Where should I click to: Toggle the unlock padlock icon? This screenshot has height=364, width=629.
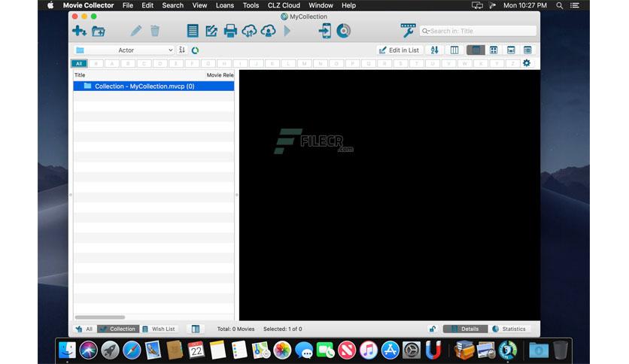(x=433, y=329)
